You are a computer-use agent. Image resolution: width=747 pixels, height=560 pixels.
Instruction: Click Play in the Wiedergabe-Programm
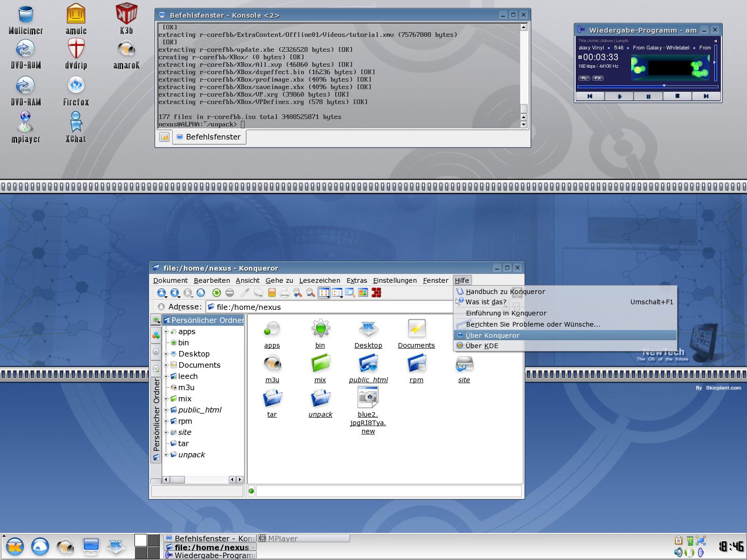tap(619, 96)
